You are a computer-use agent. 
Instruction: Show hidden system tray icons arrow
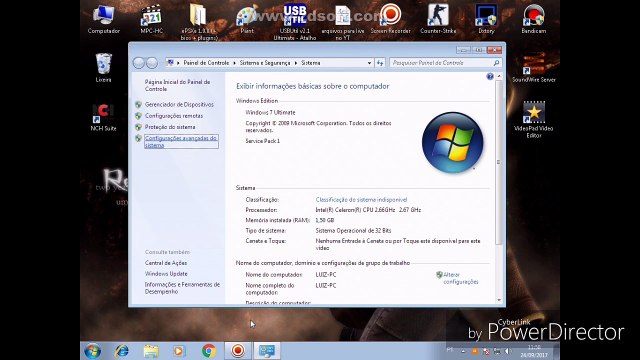tap(463, 351)
